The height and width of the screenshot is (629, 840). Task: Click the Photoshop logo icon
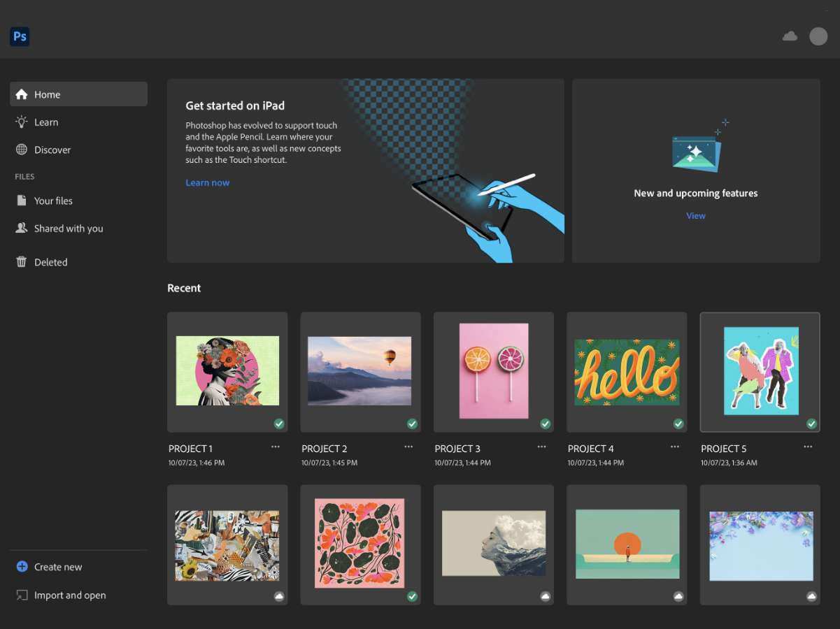(19, 36)
